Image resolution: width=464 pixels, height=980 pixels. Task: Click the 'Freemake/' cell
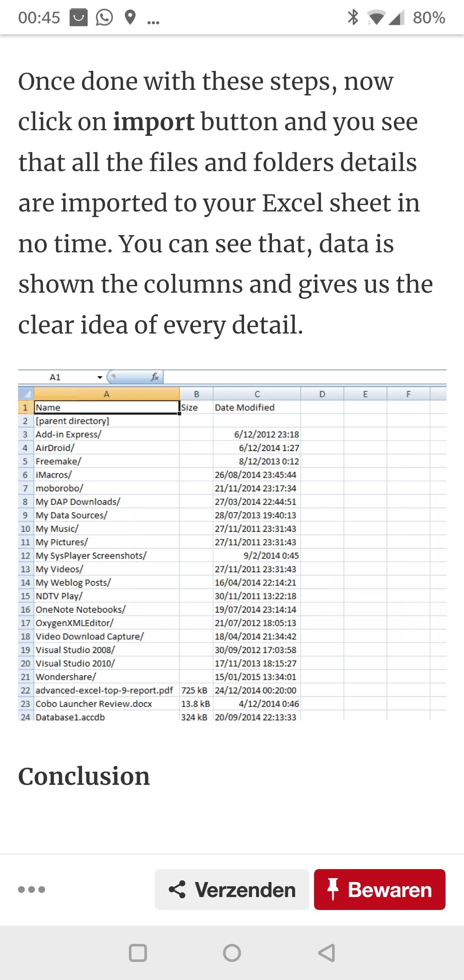tap(107, 461)
